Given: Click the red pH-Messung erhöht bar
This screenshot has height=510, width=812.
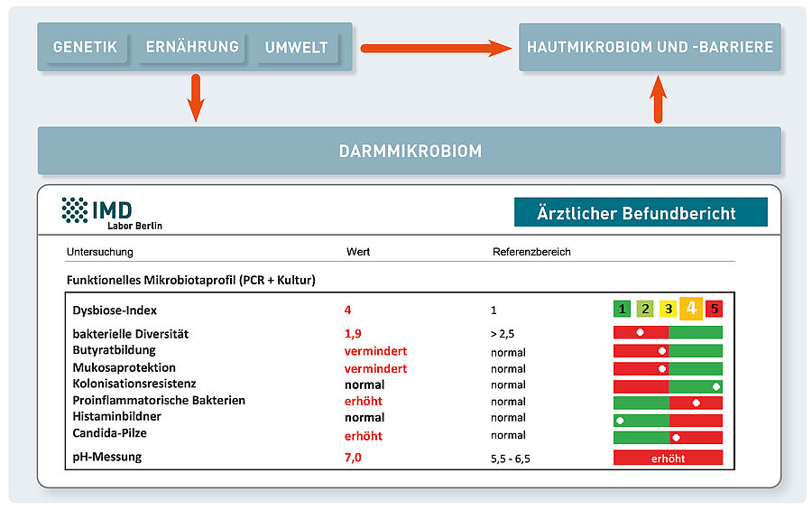Looking at the screenshot, I should pos(668,458).
